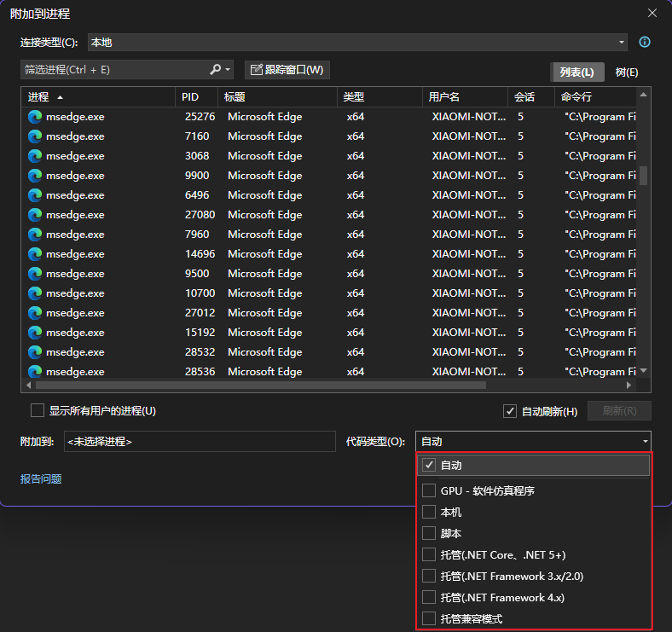The height and width of the screenshot is (632, 672).
Task: Check the 本机 code type option
Action: (x=429, y=512)
